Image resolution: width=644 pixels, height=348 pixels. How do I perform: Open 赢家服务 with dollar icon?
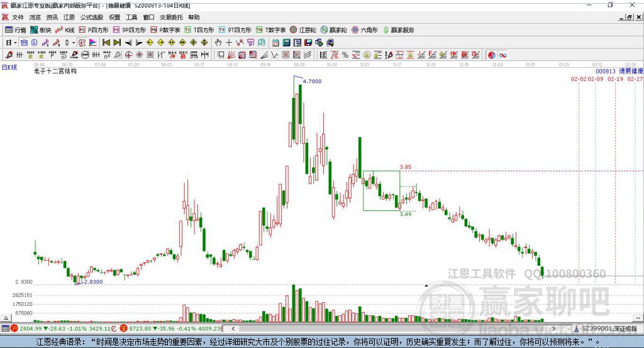tap(398, 30)
